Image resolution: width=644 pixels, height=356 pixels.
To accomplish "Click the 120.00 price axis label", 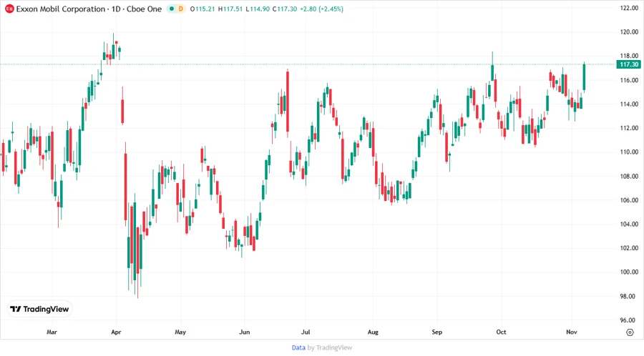I will coord(629,32).
